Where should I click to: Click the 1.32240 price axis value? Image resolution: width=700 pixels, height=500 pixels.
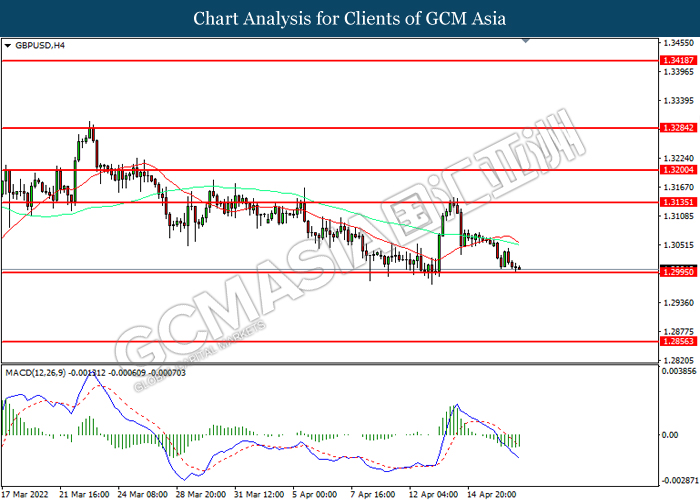click(679, 158)
